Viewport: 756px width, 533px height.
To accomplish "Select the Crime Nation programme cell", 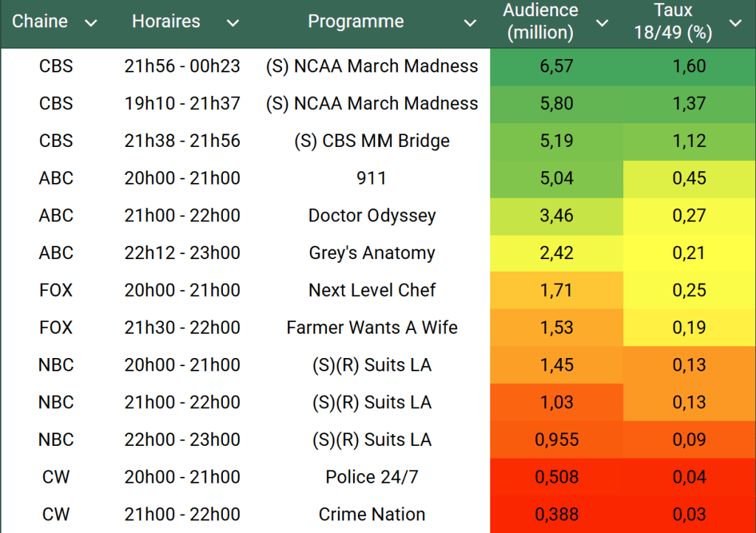I will pos(372,515).
